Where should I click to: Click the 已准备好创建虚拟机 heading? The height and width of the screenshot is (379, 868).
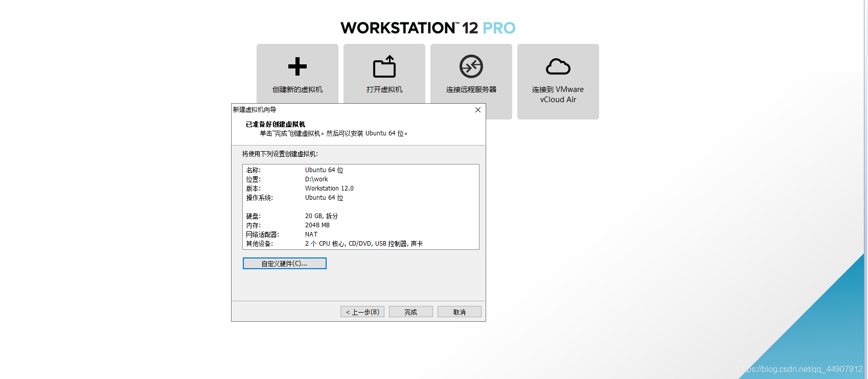point(276,124)
